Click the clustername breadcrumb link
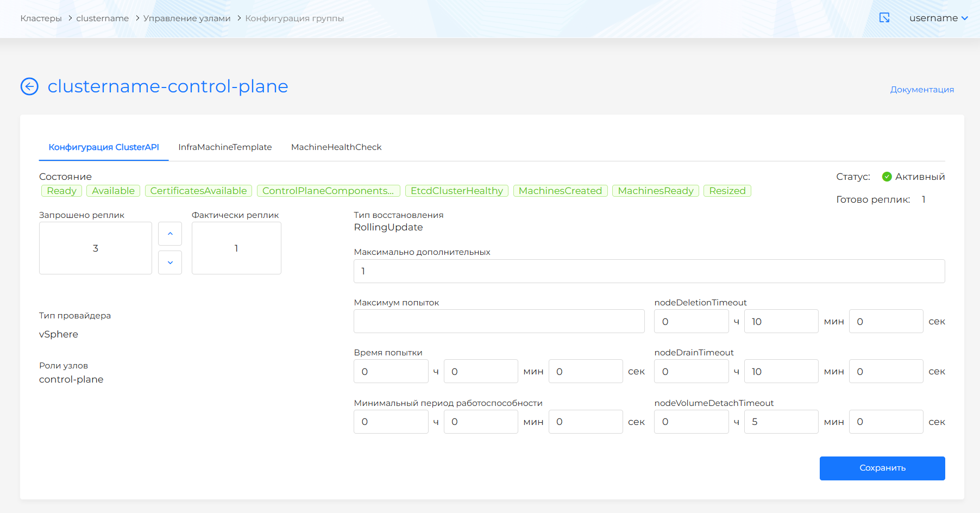Image resolution: width=980 pixels, height=513 pixels. pos(103,18)
